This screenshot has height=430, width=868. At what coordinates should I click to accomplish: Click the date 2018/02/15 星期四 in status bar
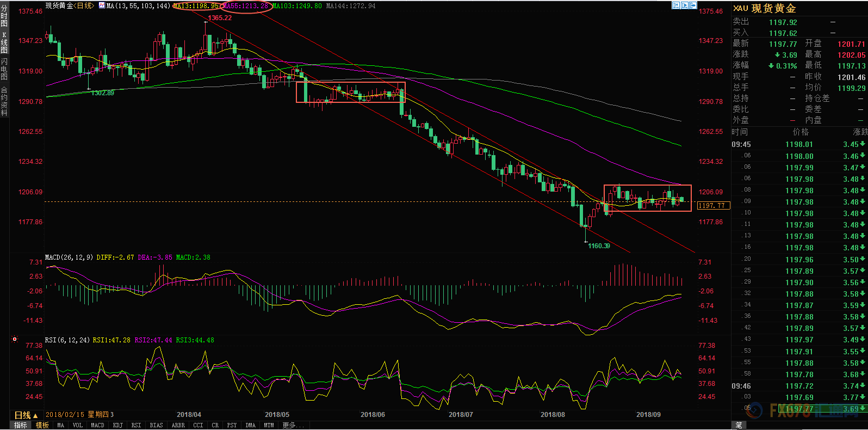pyautogui.click(x=78, y=415)
